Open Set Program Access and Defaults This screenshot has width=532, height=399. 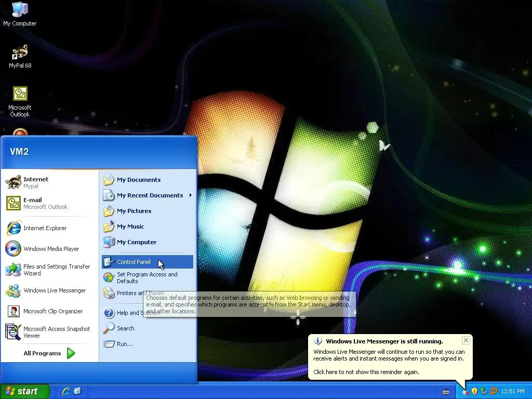coord(148,277)
